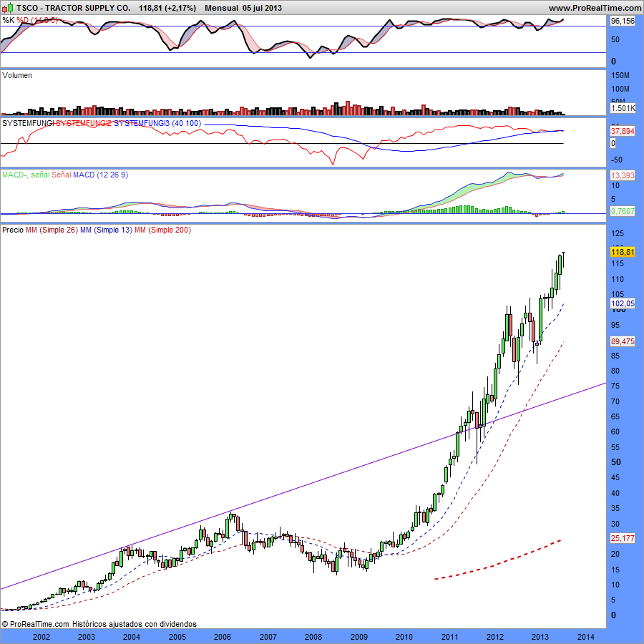The height and width of the screenshot is (644, 644).
Task: Click the 1.501K volume value box
Action: coord(623,108)
